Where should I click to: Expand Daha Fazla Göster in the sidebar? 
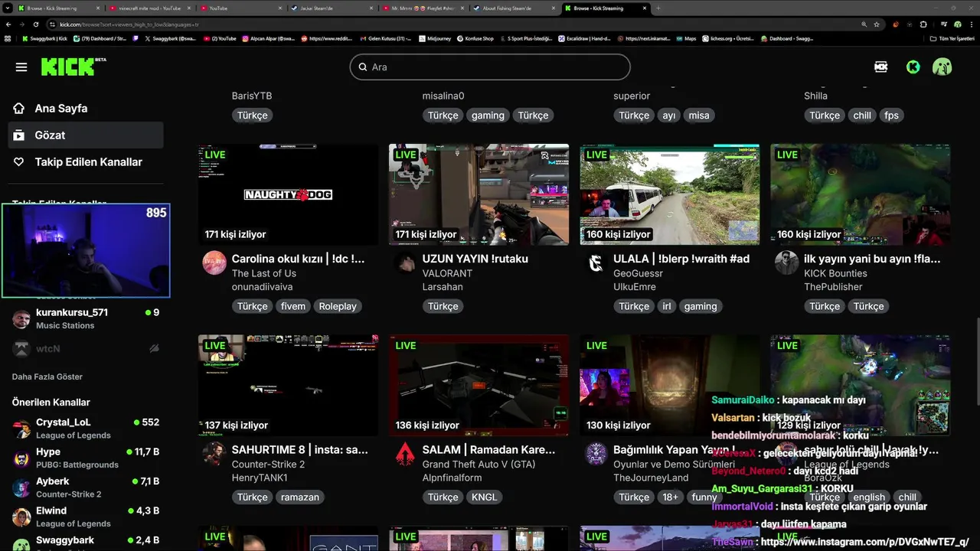(x=47, y=377)
